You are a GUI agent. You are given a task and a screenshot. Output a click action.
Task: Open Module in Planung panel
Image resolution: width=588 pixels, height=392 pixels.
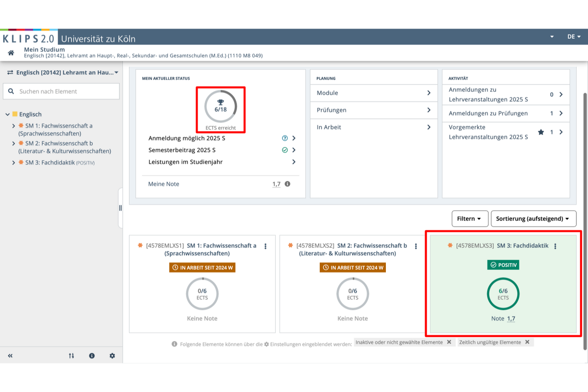pyautogui.click(x=374, y=93)
